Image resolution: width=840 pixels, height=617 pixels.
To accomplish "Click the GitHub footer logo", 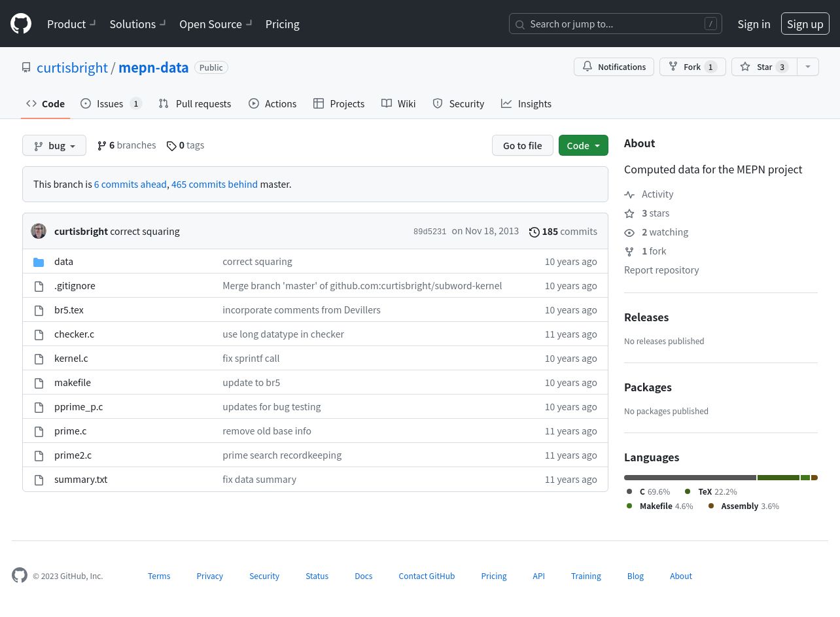I will tap(20, 575).
